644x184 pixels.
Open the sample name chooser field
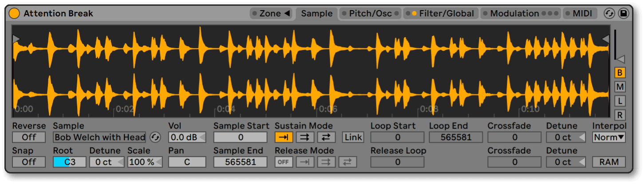coord(100,137)
